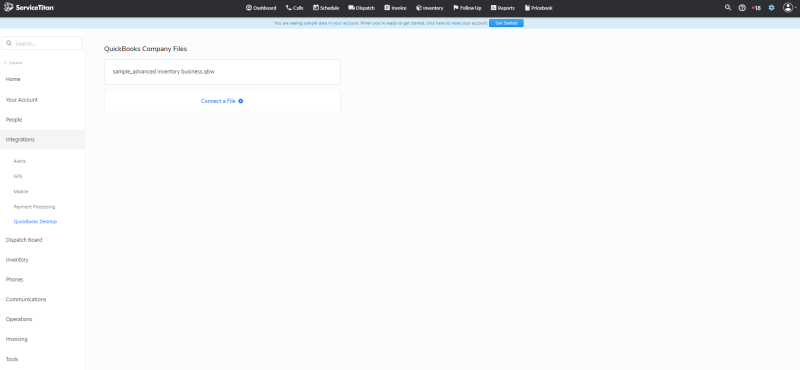Viewport: 800px width, 370px height.
Task: Collapse the Integrations section
Action: point(42,139)
